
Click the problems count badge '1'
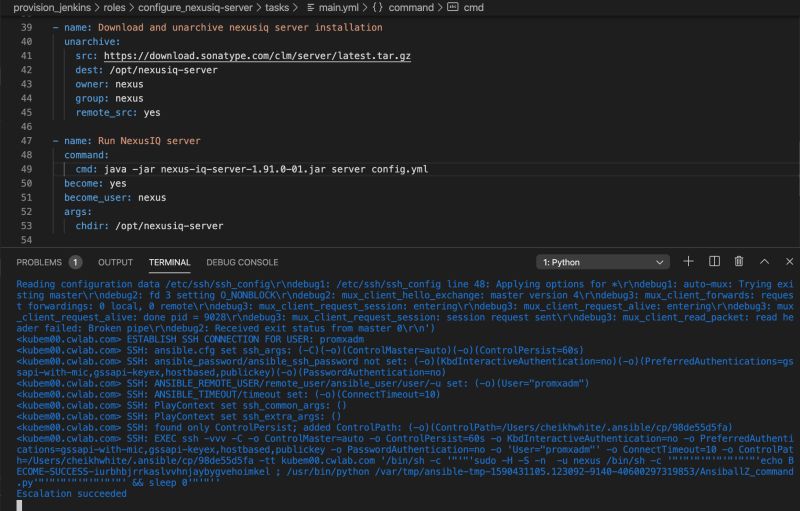75,262
